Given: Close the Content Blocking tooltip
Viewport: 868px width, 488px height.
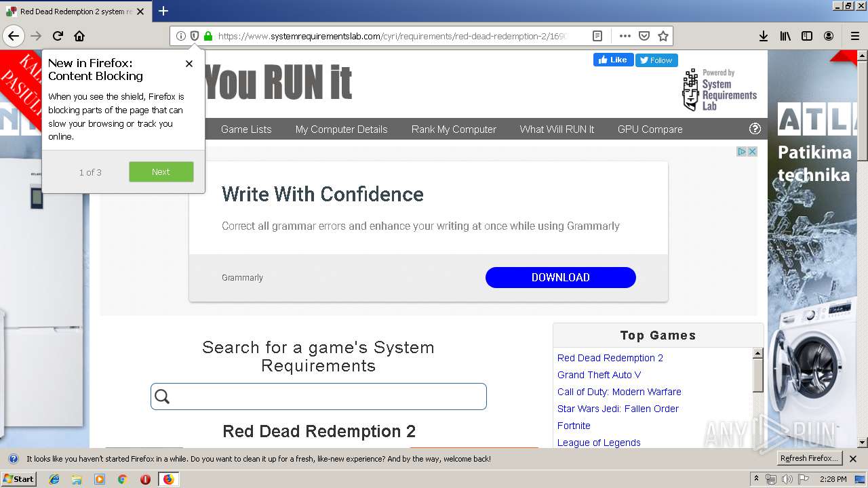Looking at the screenshot, I should [x=189, y=64].
